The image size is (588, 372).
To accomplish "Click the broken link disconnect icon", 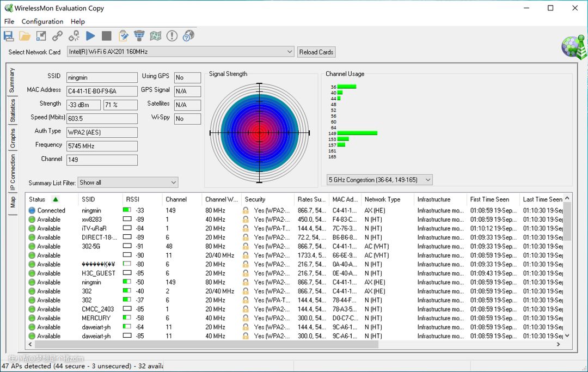I will tap(74, 36).
